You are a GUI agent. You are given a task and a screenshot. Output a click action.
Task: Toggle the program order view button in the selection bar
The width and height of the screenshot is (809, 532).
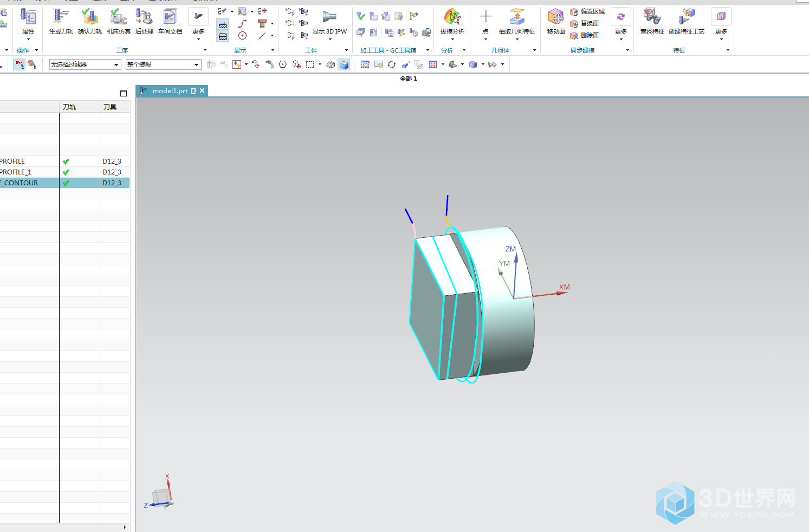click(20, 64)
